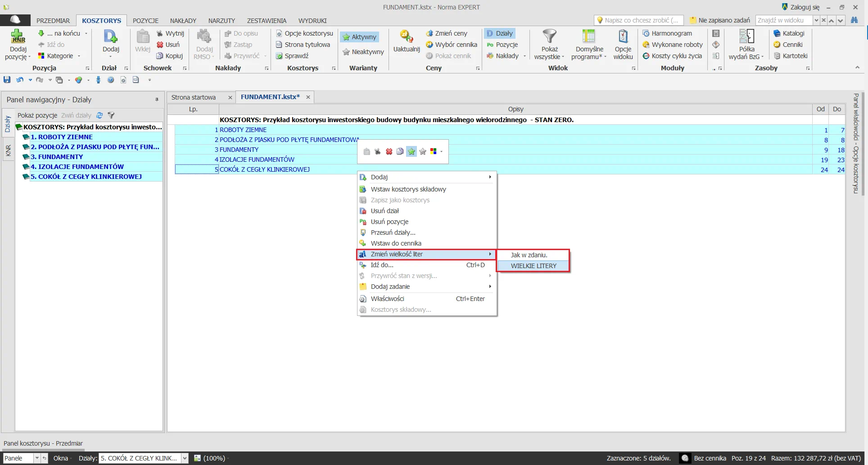The height and width of the screenshot is (465, 868).
Task: Click the search field Napisz co chcesz zrobić
Action: tap(641, 20)
